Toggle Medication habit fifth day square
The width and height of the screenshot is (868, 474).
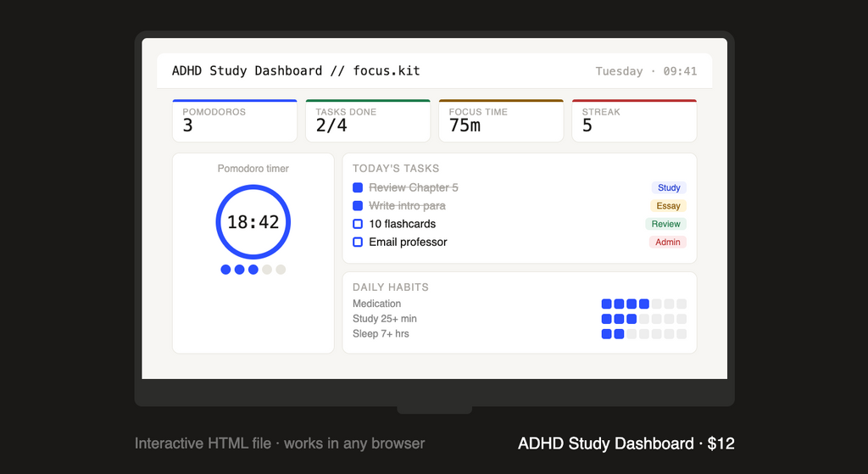(657, 304)
